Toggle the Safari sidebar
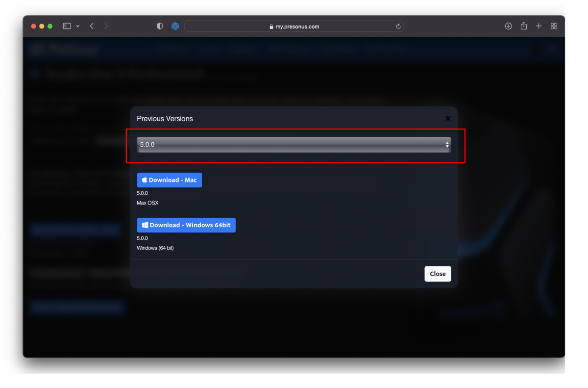 coord(67,26)
